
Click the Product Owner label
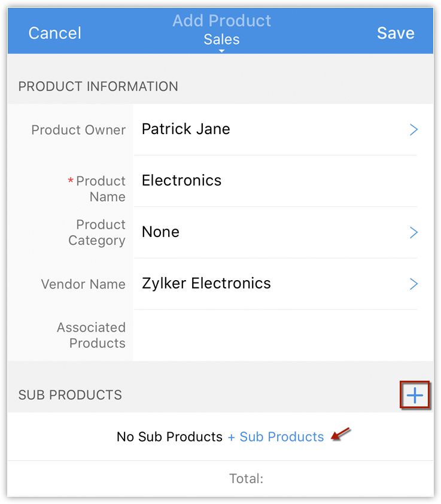(x=78, y=130)
